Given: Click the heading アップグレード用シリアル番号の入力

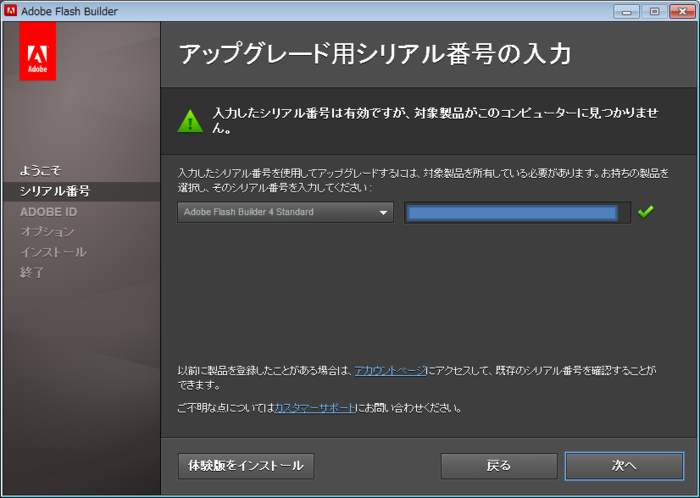Looking at the screenshot, I should click(x=375, y=54).
